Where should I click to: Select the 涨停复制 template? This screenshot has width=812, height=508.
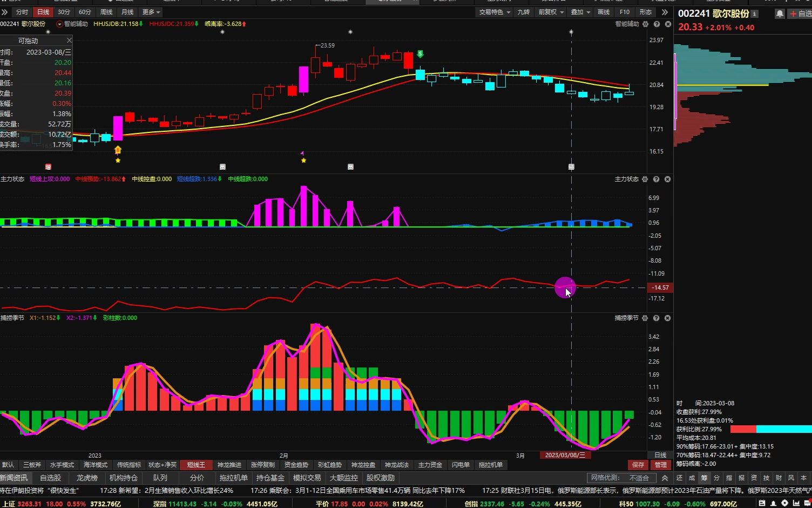coord(263,465)
